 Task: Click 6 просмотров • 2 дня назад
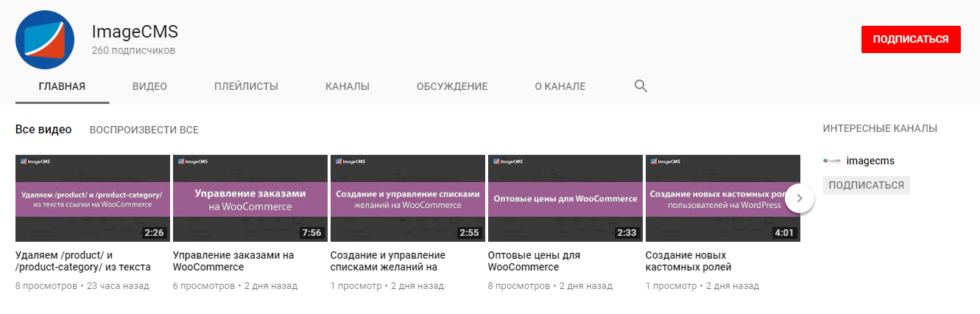tap(235, 285)
